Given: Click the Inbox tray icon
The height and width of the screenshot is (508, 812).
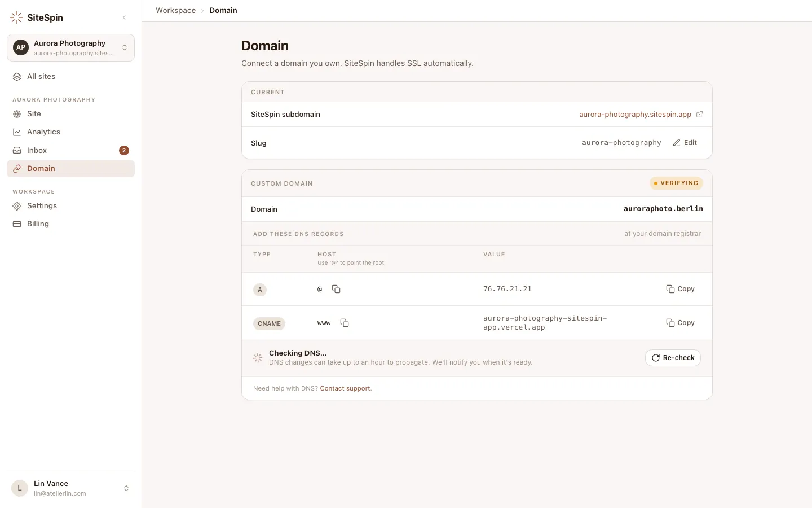Looking at the screenshot, I should (x=17, y=150).
